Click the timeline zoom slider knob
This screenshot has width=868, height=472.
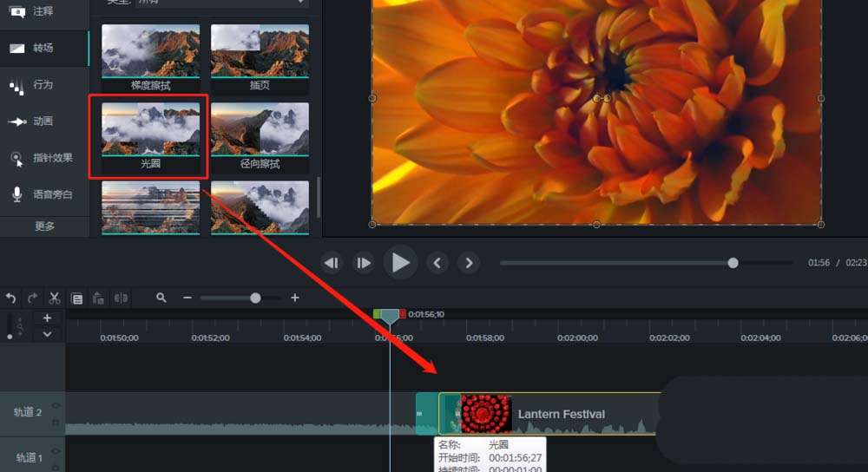tap(255, 298)
